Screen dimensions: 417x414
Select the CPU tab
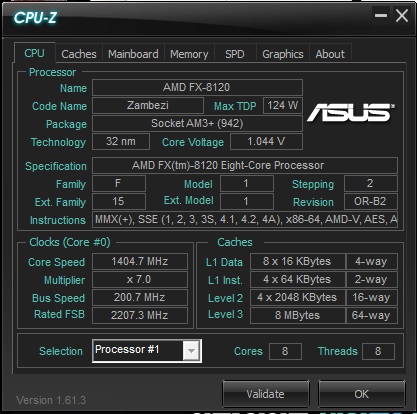click(x=34, y=53)
